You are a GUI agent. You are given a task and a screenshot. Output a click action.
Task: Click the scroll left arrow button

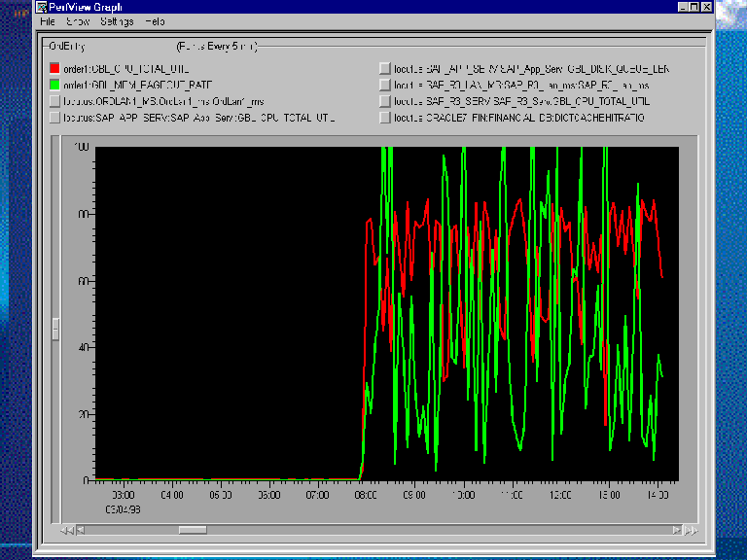(x=80, y=530)
